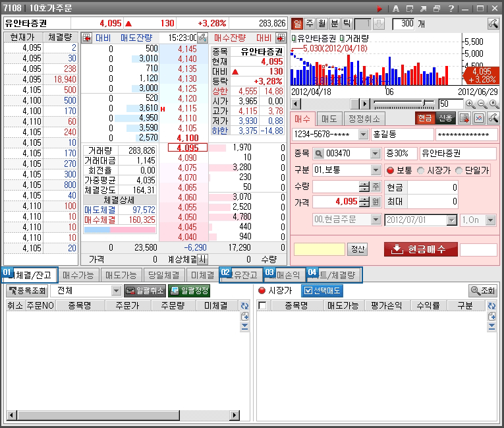The width and height of the screenshot is (504, 428).
Task: Open the 구분 01.보통 dropdown
Action: [x=375, y=170]
